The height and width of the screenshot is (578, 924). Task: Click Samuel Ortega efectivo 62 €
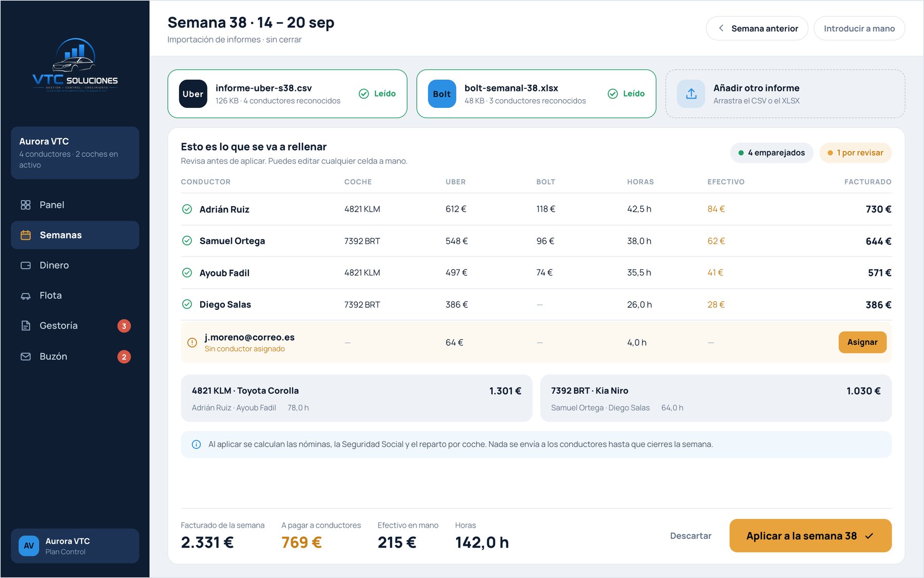point(716,241)
